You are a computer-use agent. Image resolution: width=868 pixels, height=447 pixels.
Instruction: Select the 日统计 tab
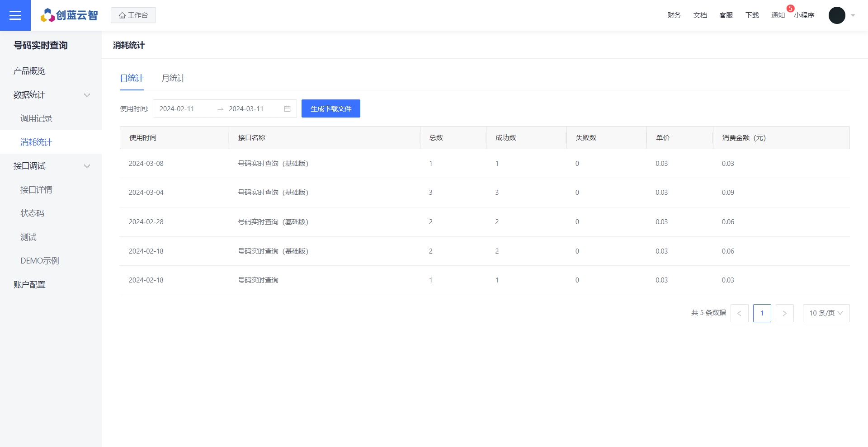coord(132,78)
